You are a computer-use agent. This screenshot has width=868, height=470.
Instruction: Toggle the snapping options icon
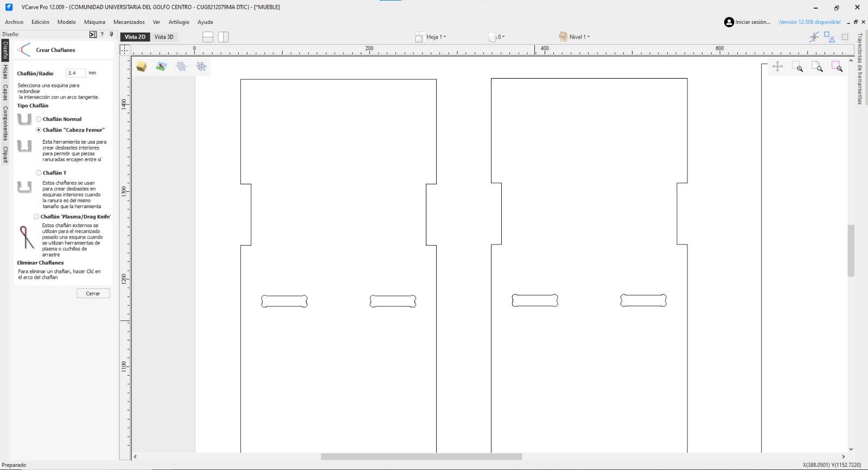pyautogui.click(x=814, y=37)
